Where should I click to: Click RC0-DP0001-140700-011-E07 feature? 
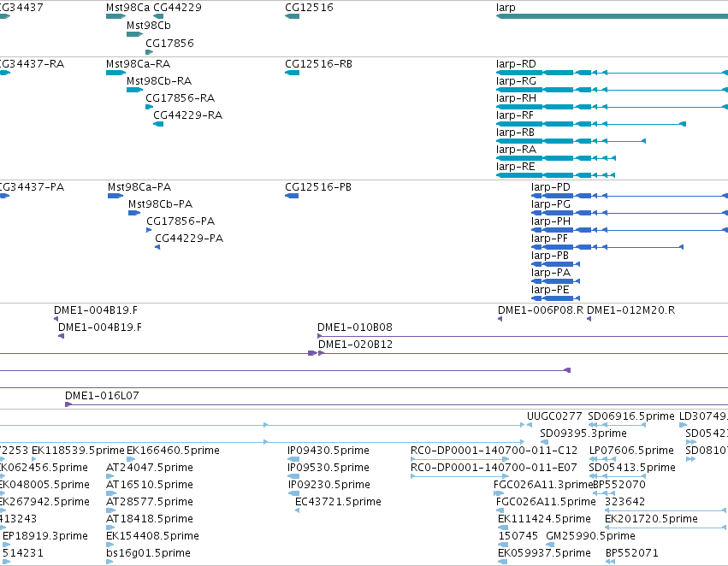click(459, 476)
